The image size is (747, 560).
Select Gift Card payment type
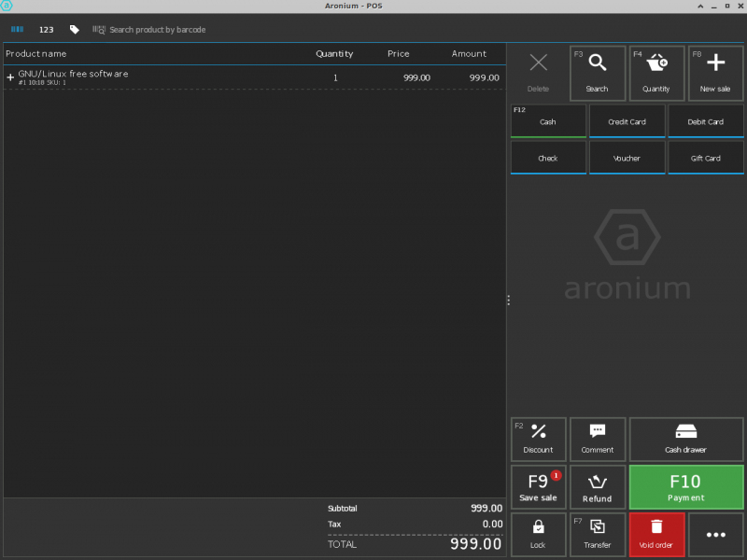coord(706,158)
